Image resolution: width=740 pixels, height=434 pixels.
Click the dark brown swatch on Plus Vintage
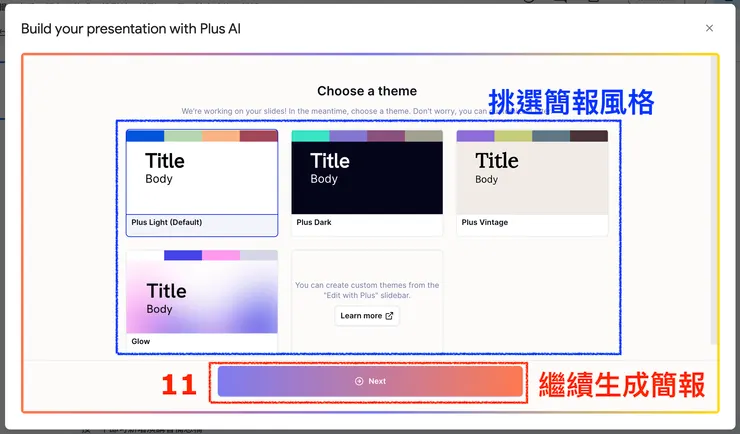[x=589, y=136]
